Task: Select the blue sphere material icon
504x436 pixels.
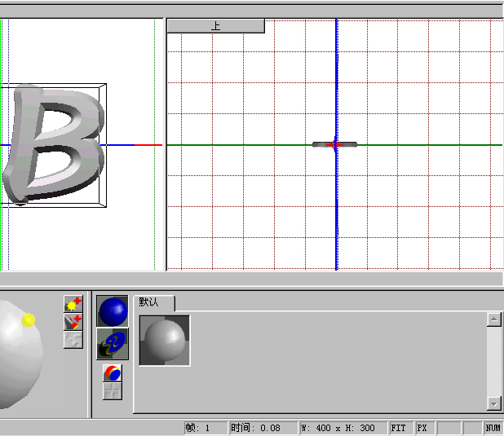Action: point(113,311)
